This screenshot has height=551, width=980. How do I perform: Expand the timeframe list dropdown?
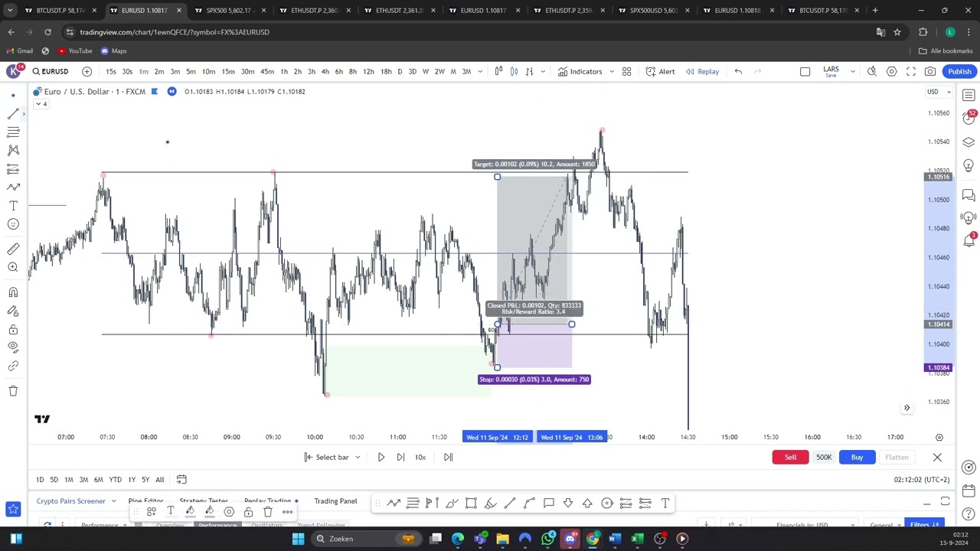(x=480, y=71)
